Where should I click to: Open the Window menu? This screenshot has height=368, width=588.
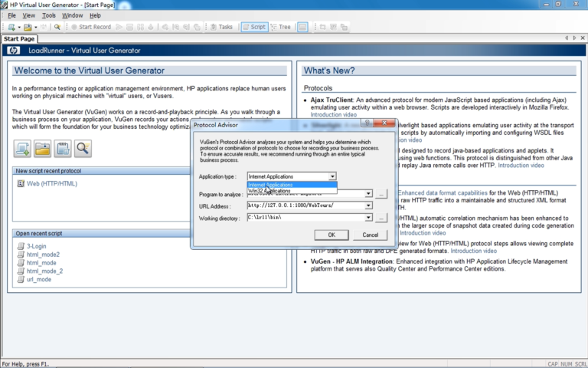point(73,15)
